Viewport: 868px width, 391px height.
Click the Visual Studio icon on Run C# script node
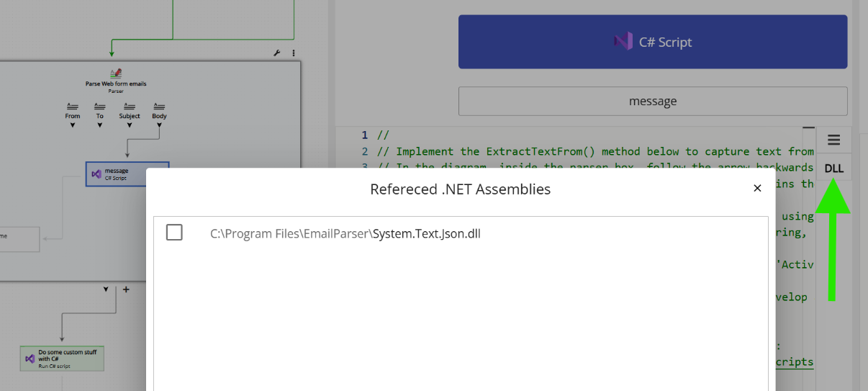pos(30,358)
